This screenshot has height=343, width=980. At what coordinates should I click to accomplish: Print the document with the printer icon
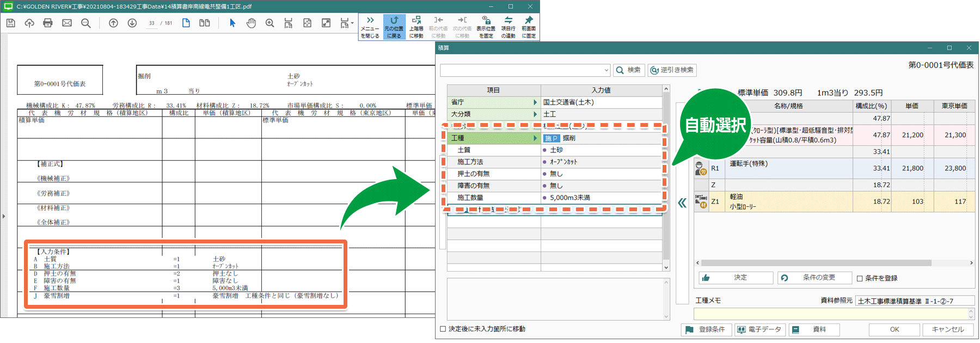[48, 23]
